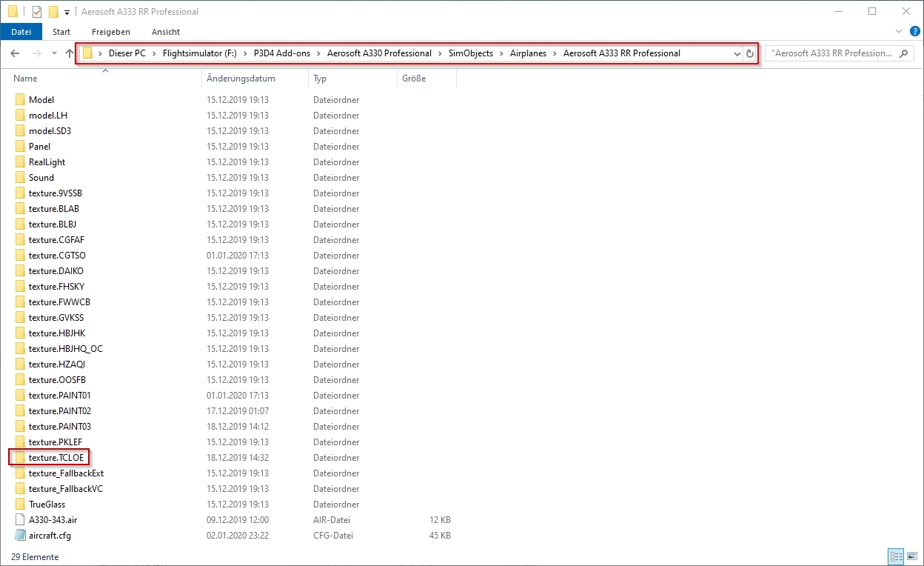Expand the address bar history dropdown
The height and width of the screenshot is (566, 924).
point(737,53)
